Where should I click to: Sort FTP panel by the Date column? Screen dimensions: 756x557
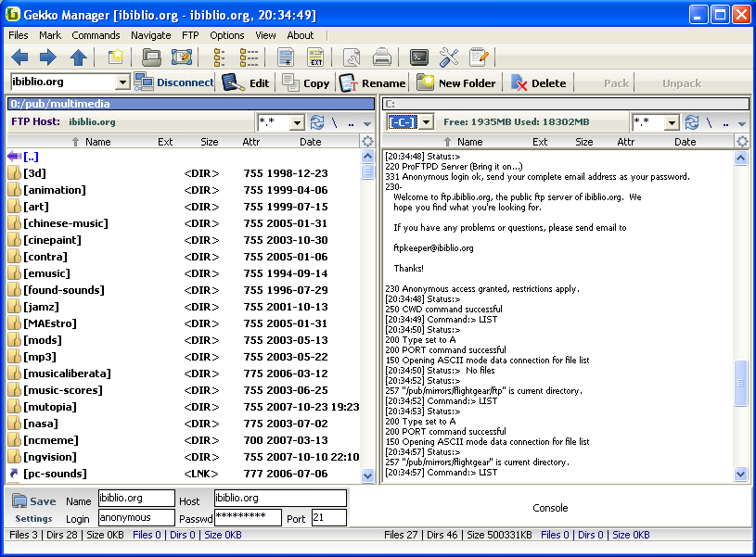coord(310,142)
